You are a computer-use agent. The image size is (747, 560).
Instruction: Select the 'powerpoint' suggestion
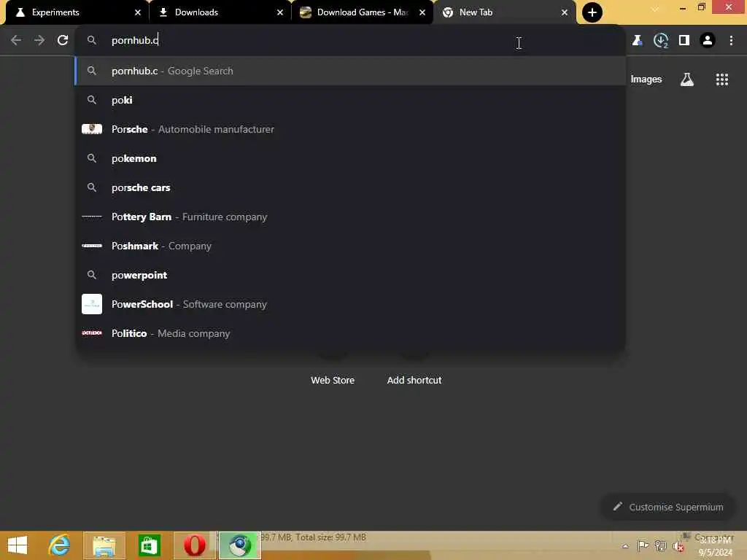coord(350,275)
